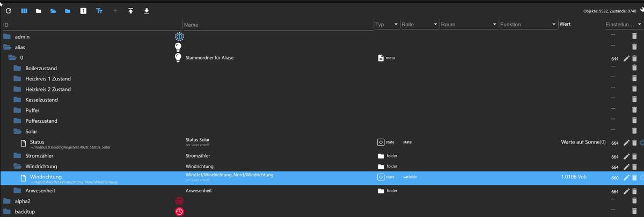Delete the Anwesenheit folder
The height and width of the screenshot is (217, 644).
634,191
